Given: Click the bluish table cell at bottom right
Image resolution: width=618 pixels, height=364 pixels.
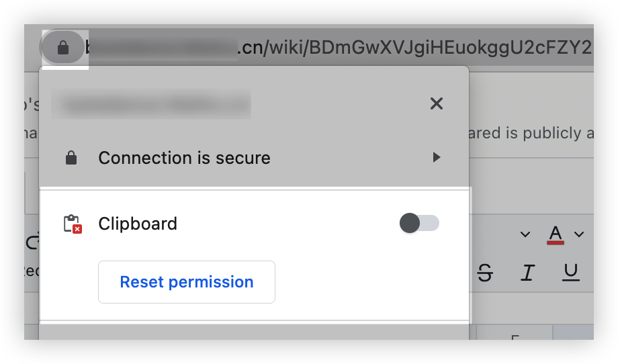Looking at the screenshot, I should click(x=573, y=332).
